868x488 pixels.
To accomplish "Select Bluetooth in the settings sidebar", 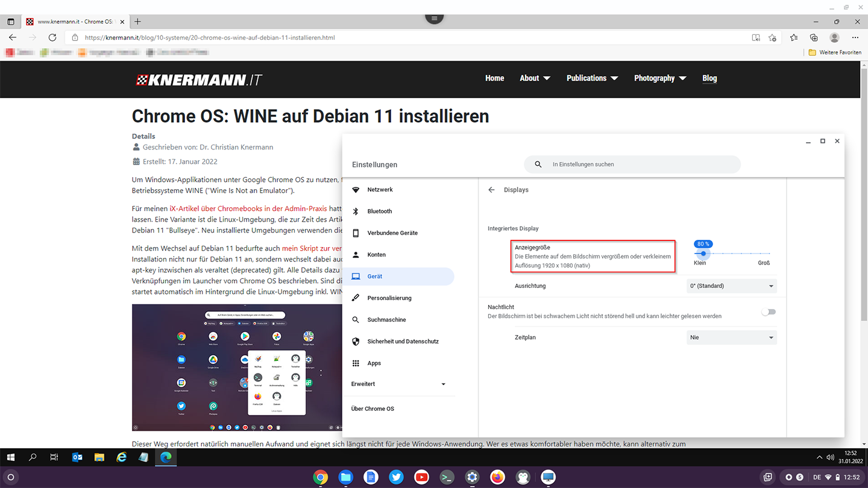I will (398, 211).
